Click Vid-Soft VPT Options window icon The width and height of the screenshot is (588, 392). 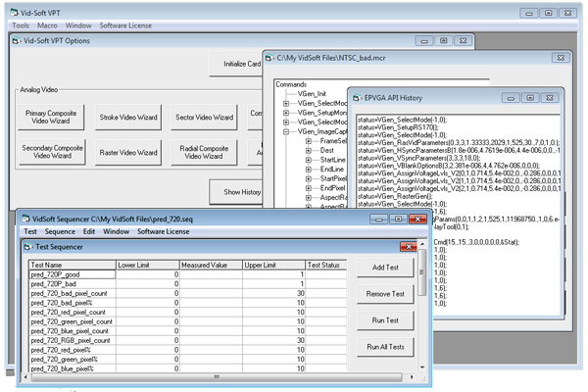(x=16, y=40)
